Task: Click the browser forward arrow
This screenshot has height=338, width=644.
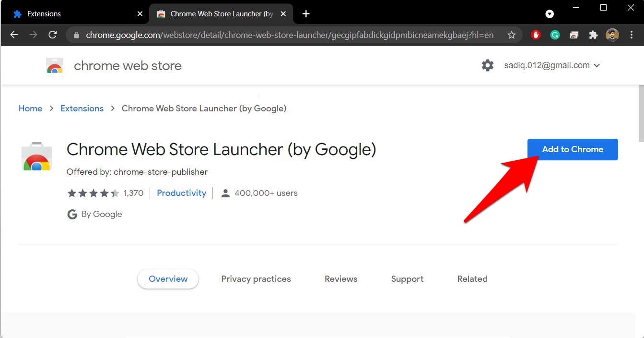Action: [x=33, y=35]
